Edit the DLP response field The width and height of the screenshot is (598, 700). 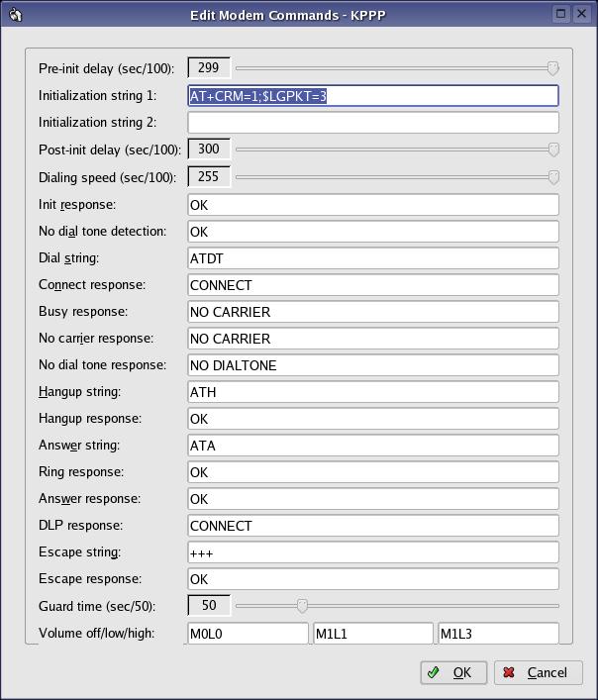[373, 526]
